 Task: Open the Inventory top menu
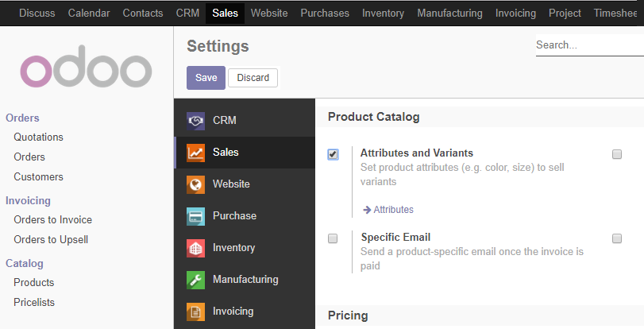click(x=383, y=14)
